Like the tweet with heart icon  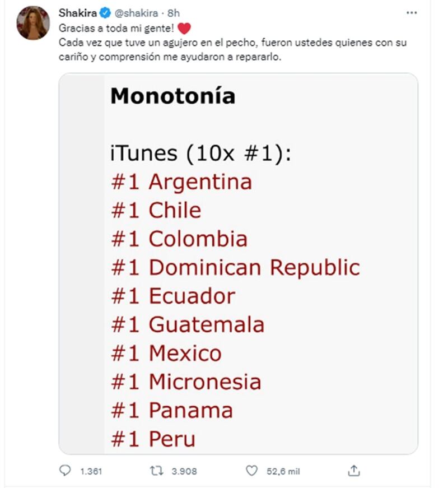pos(251,471)
